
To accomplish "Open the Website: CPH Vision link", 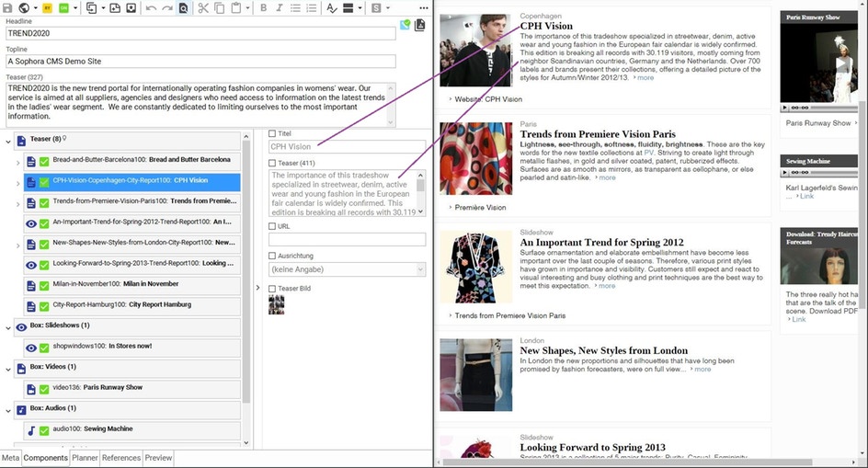I will click(488, 99).
